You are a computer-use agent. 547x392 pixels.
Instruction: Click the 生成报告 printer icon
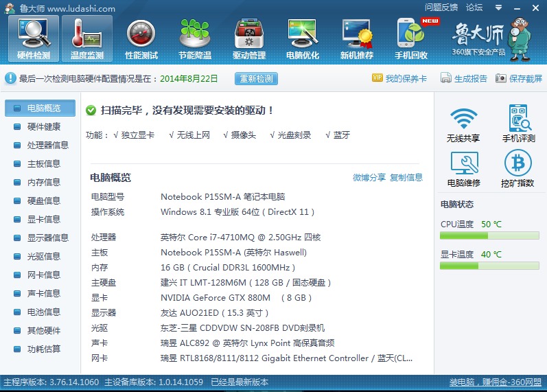point(446,78)
